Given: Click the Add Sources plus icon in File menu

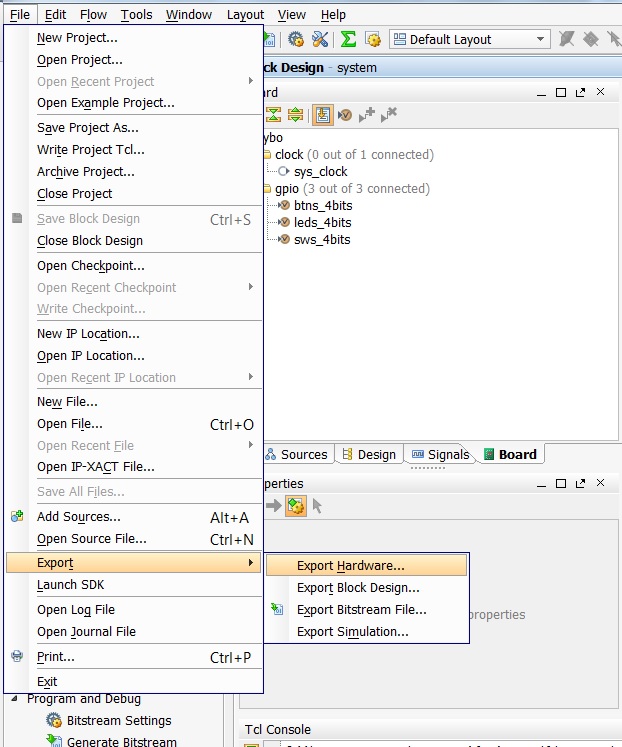Looking at the screenshot, I should click(17, 516).
